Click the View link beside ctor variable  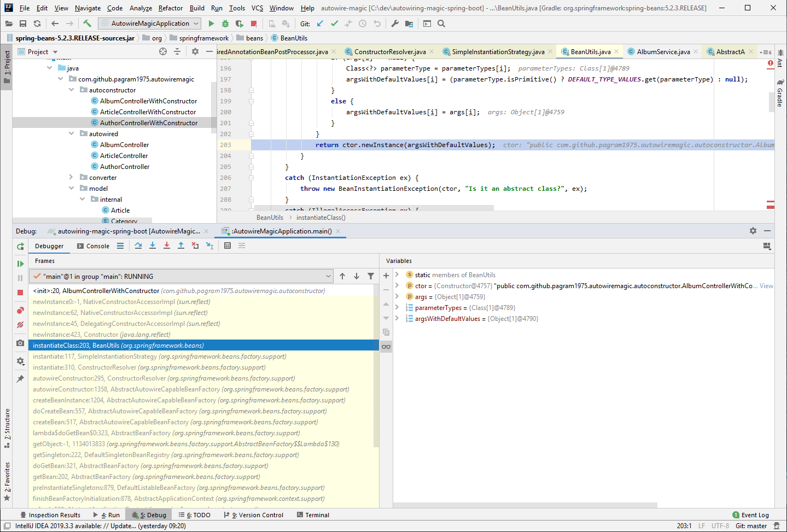[x=766, y=285]
